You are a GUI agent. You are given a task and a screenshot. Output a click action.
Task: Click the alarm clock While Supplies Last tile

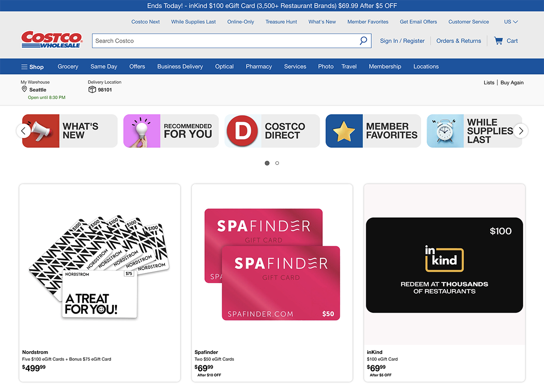(474, 131)
